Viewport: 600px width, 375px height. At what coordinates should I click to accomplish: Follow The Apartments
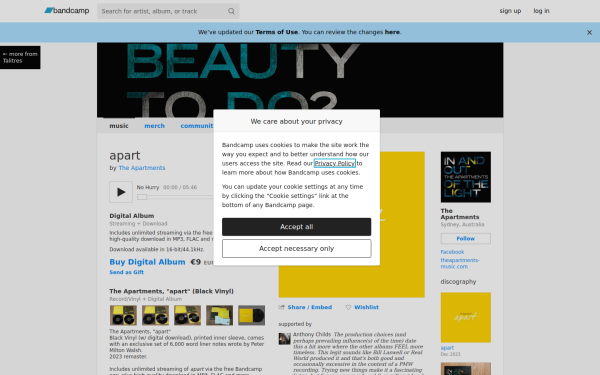(x=466, y=239)
